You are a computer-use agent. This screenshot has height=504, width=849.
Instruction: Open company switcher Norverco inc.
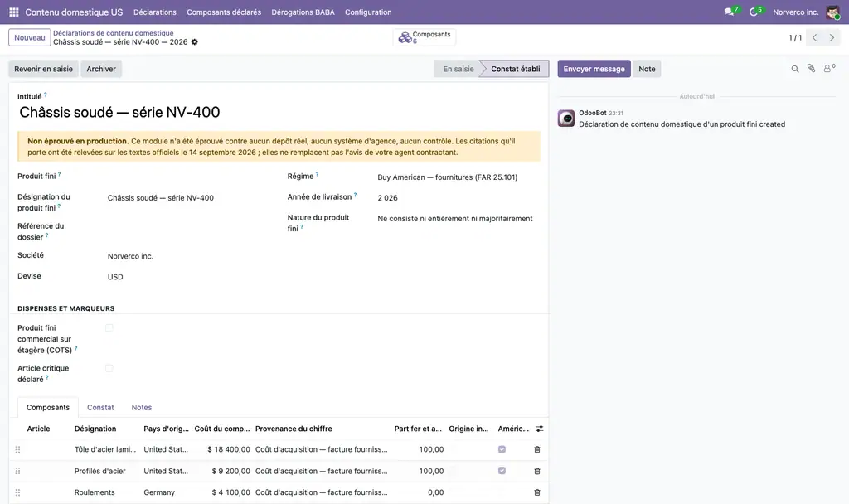(x=795, y=12)
